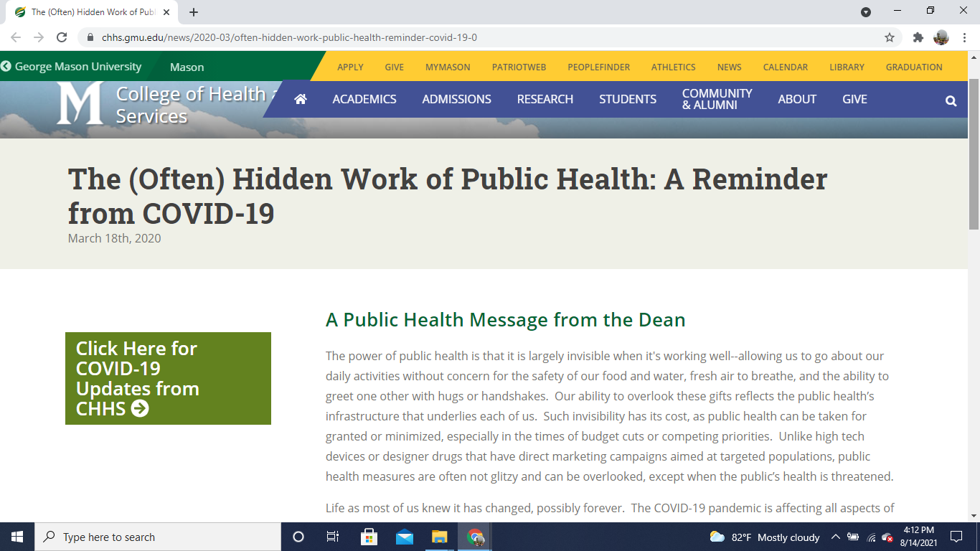
Task: Click the address bar URL field
Action: (430, 37)
